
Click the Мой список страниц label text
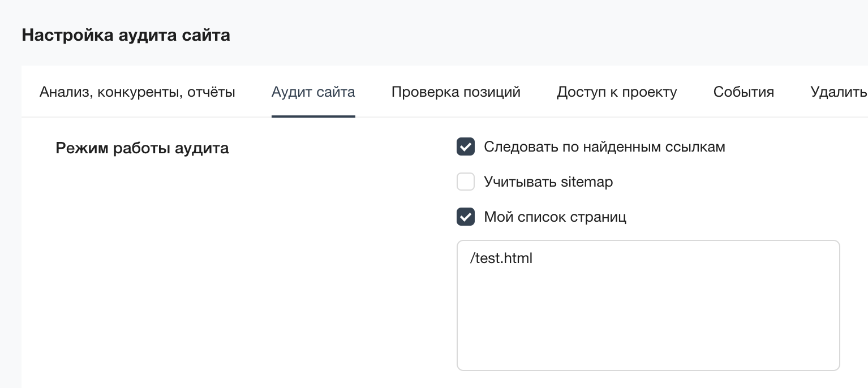coord(556,217)
